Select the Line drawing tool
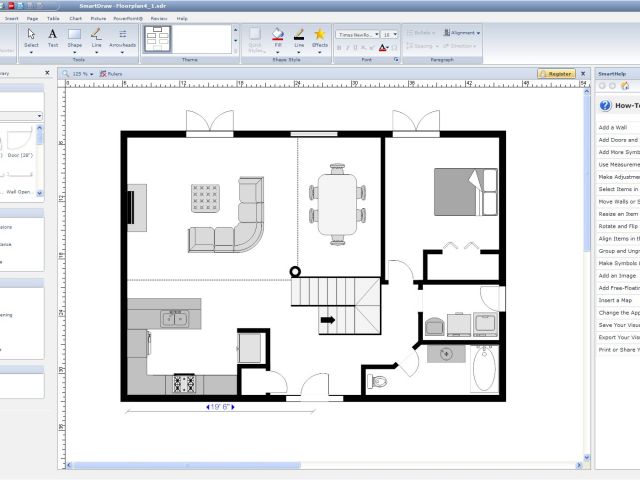640x480 pixels. click(97, 37)
